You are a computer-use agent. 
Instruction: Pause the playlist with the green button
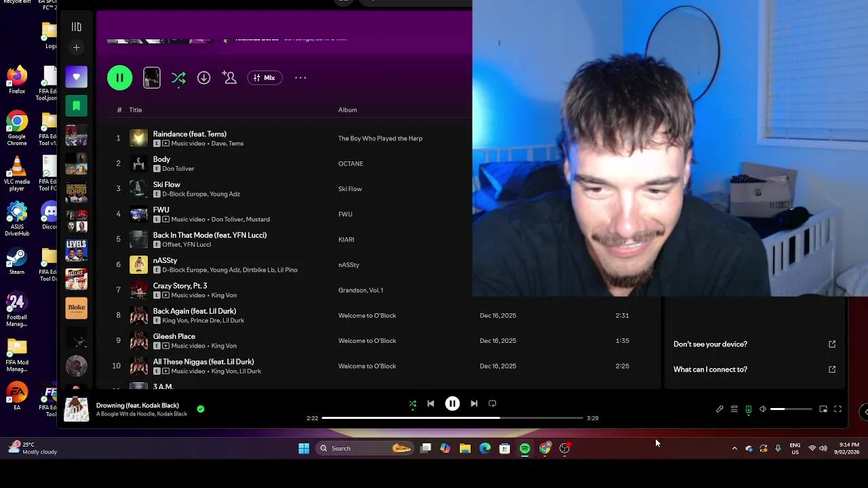coord(119,78)
